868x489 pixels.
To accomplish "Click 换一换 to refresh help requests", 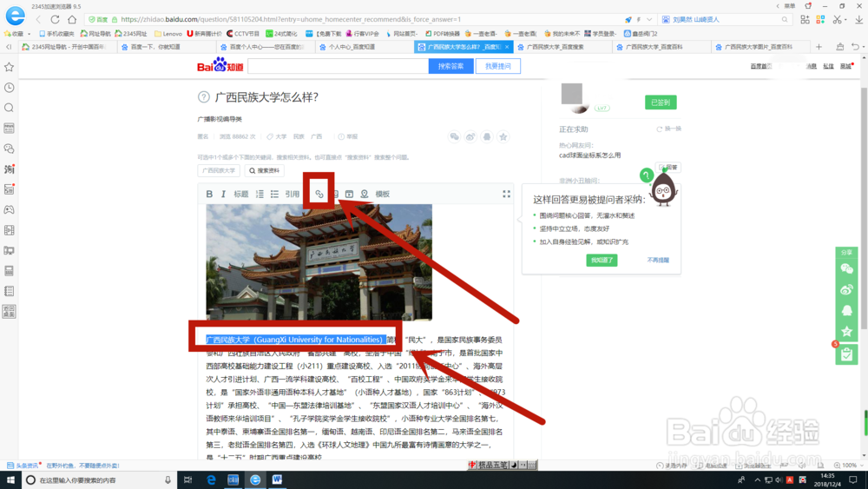I will (x=669, y=129).
